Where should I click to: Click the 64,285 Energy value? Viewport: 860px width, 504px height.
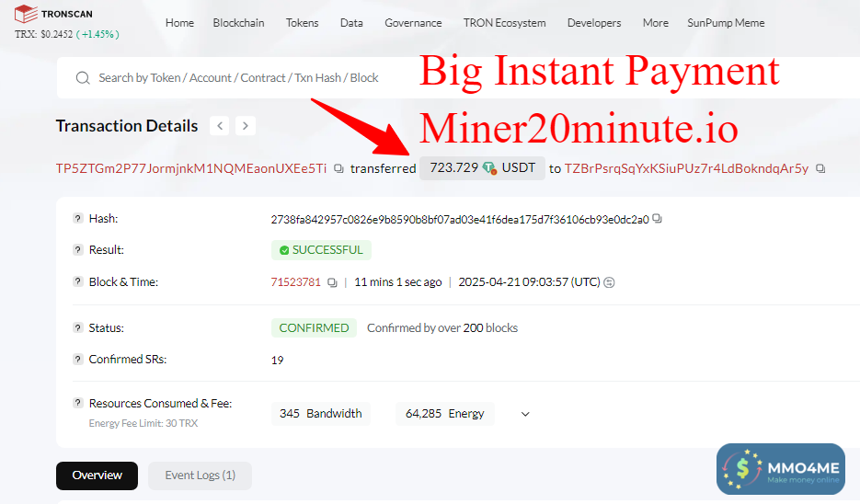pyautogui.click(x=445, y=414)
